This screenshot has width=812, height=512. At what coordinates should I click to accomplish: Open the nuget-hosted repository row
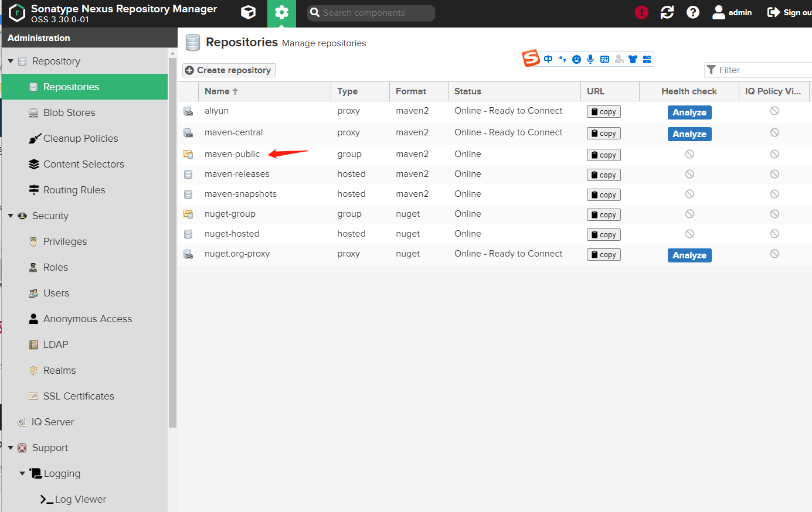[x=494, y=234]
